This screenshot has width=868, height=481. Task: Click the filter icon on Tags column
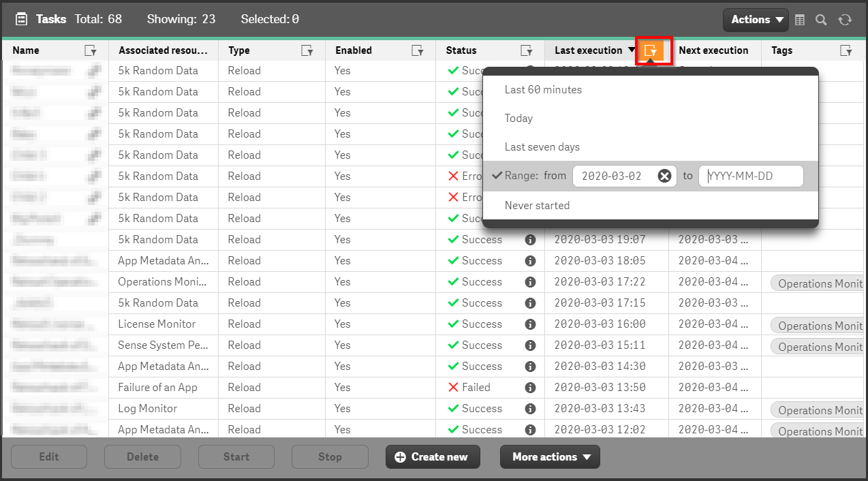click(x=846, y=50)
